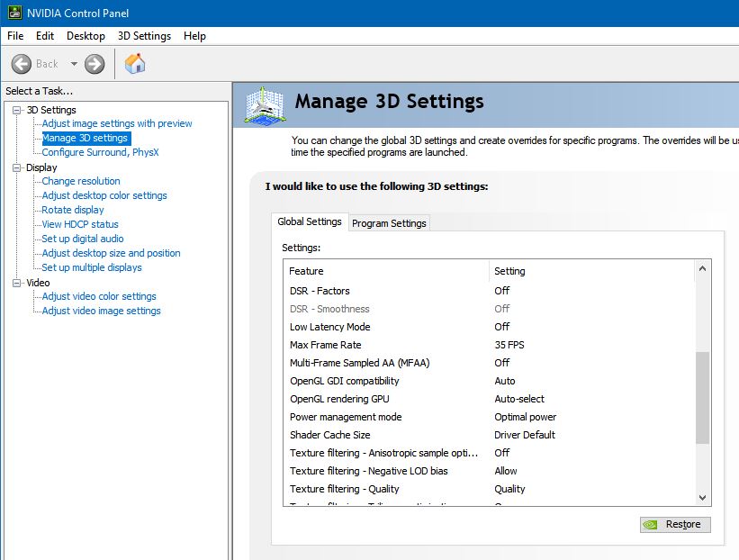Collapse the Display tree node
This screenshot has width=739, height=560.
click(x=16, y=167)
